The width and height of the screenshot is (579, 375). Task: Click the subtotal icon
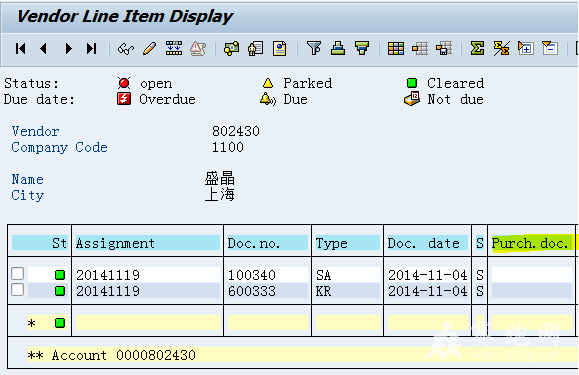(x=501, y=48)
